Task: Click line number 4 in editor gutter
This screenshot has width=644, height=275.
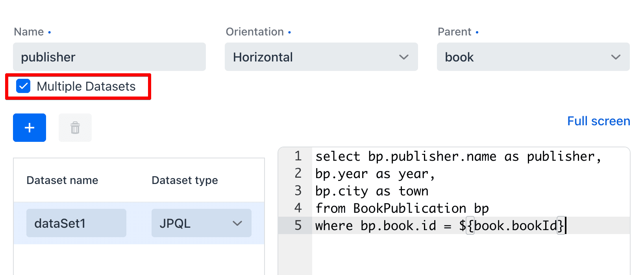Action: coord(298,208)
